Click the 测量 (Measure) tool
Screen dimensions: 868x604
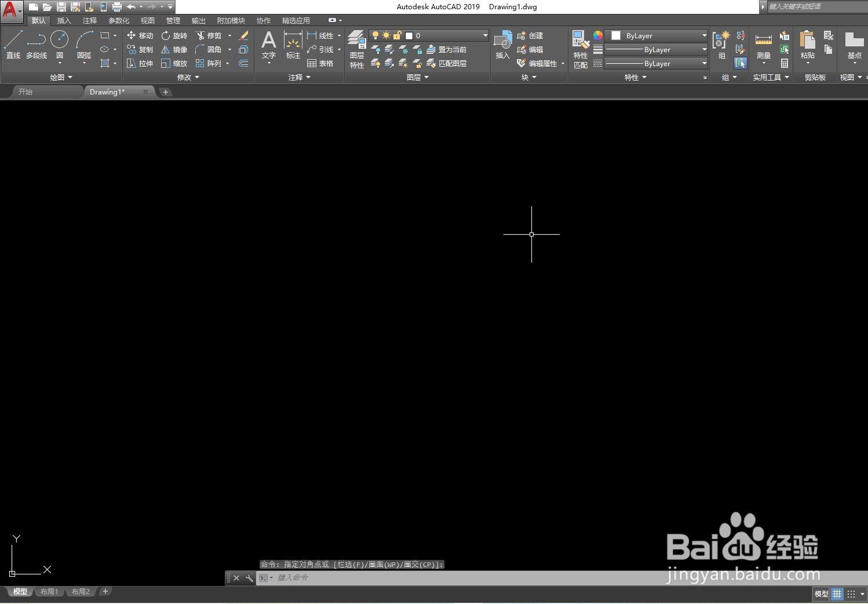[x=764, y=45]
